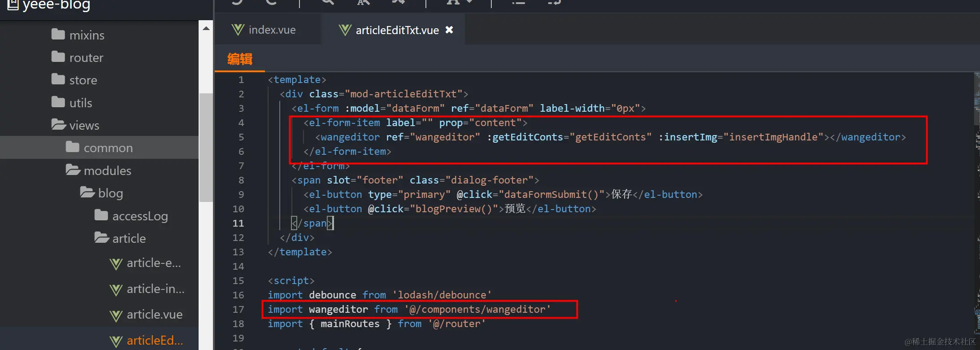Viewport: 980px width, 350px height.
Task: Click the '@/components/wangeditor' import path
Action: click(x=477, y=310)
